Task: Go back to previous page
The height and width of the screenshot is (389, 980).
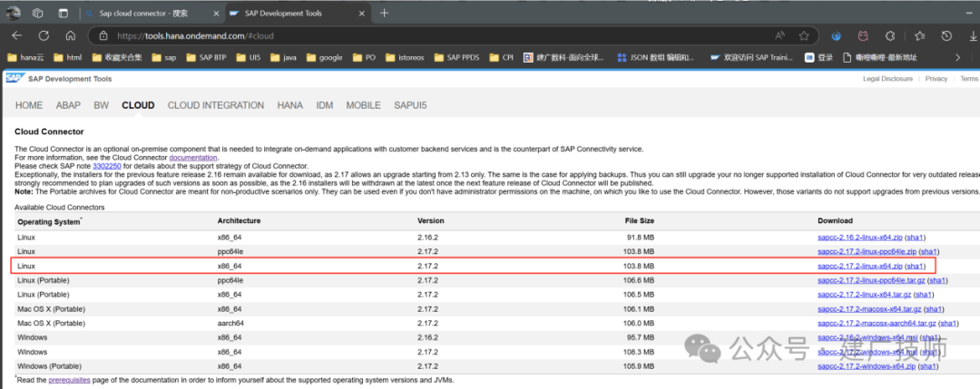Action: coord(17,35)
